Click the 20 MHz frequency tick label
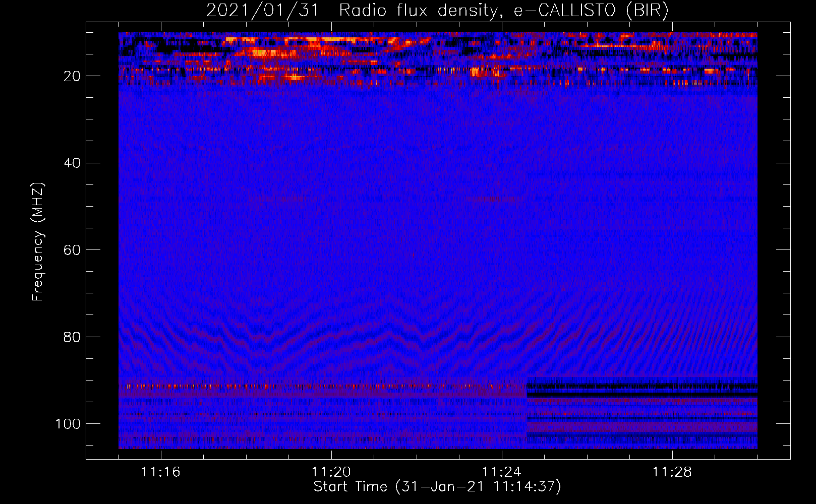Viewport: 816px width, 504px height. pyautogui.click(x=72, y=76)
